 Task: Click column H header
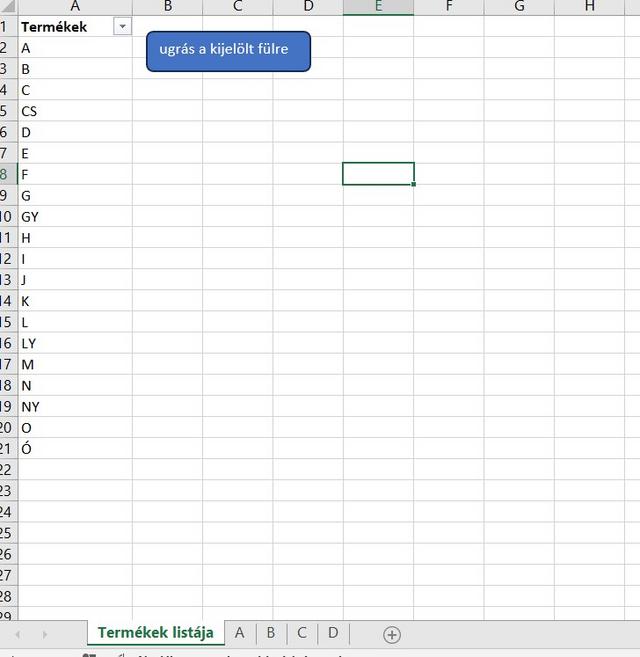click(x=589, y=7)
